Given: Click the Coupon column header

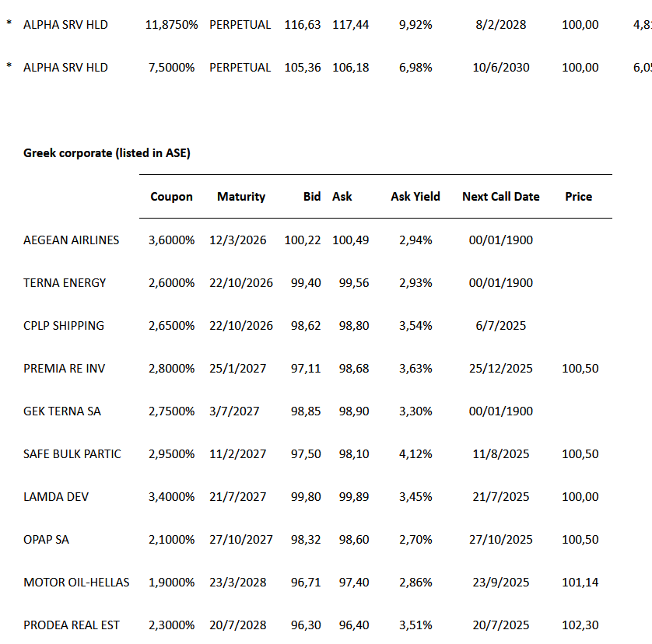Looking at the screenshot, I should click(x=171, y=197).
